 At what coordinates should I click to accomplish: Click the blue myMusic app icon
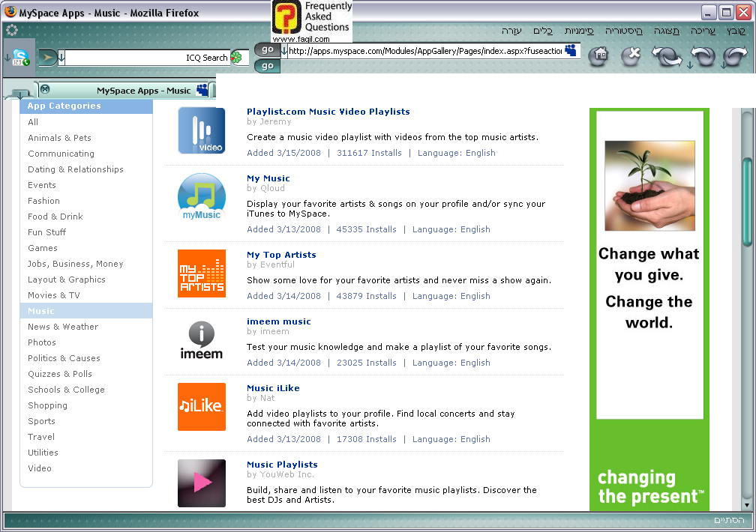click(x=201, y=197)
